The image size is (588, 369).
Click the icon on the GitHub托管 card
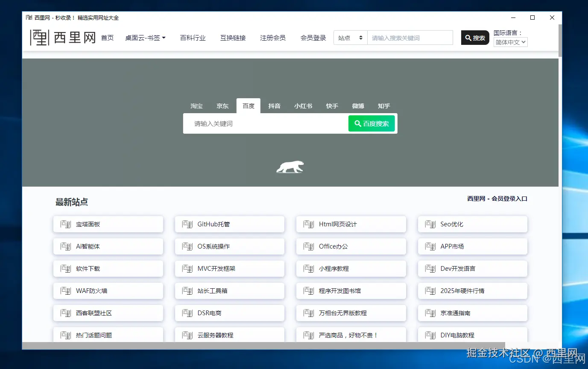pos(187,224)
